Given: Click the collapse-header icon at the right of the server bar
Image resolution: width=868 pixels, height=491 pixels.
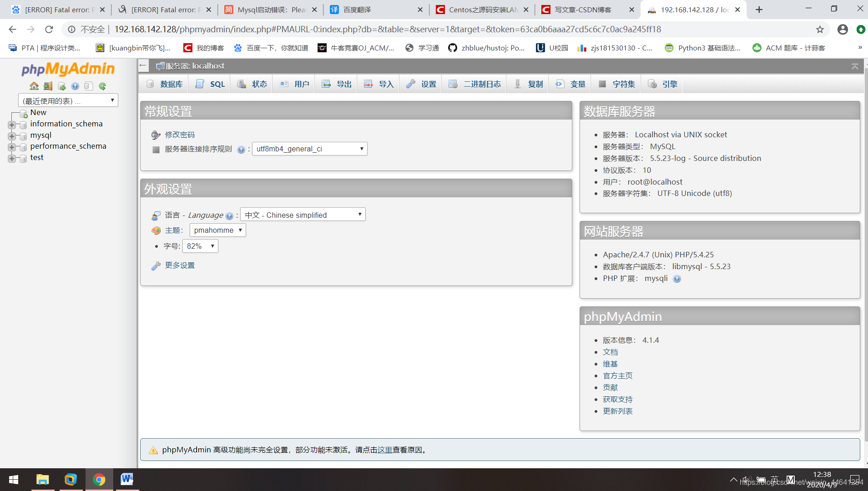Looking at the screenshot, I should click(x=855, y=66).
